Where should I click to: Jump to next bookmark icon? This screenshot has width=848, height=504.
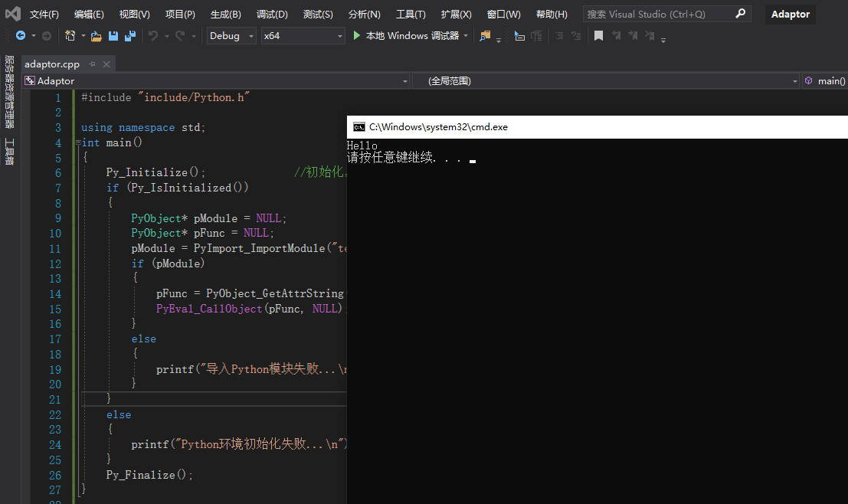[633, 35]
